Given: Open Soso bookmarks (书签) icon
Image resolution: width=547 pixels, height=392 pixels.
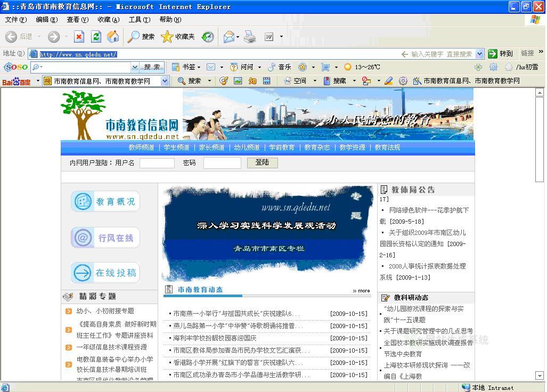Looking at the screenshot, I should (x=176, y=67).
